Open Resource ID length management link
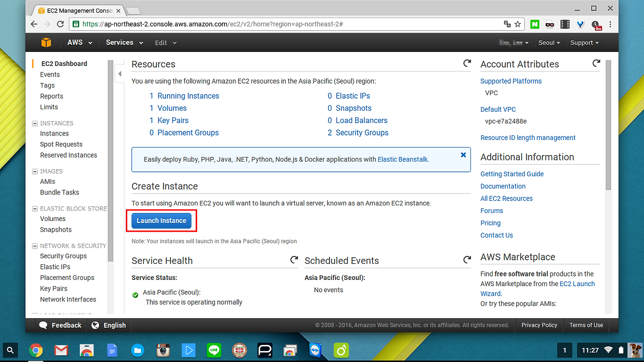The width and height of the screenshot is (644, 362). pos(528,138)
